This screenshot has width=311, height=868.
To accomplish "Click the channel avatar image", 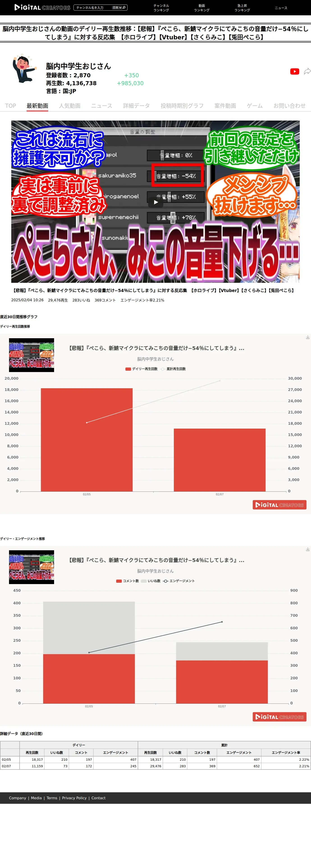I will pos(24,69).
